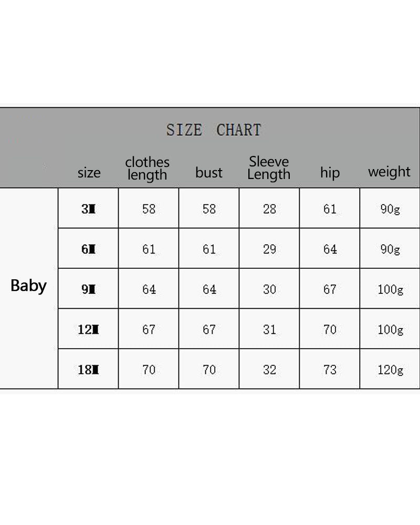
Task: Click the 18M size cell
Action: (x=88, y=370)
